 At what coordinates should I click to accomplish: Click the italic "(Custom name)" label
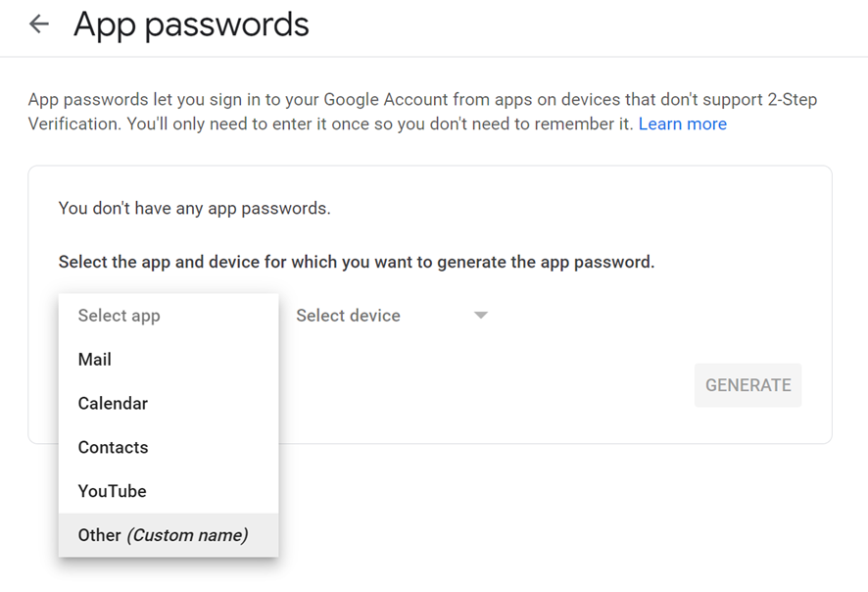(x=187, y=535)
